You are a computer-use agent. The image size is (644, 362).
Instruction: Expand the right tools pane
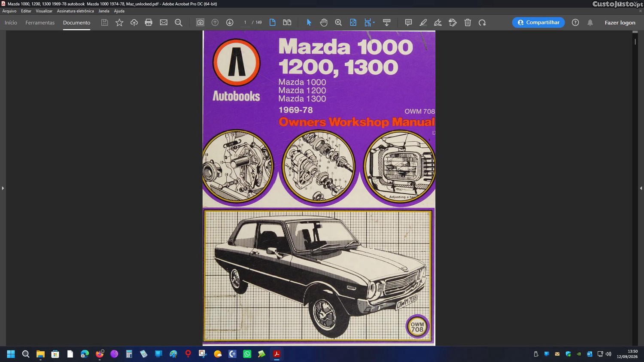[641, 188]
